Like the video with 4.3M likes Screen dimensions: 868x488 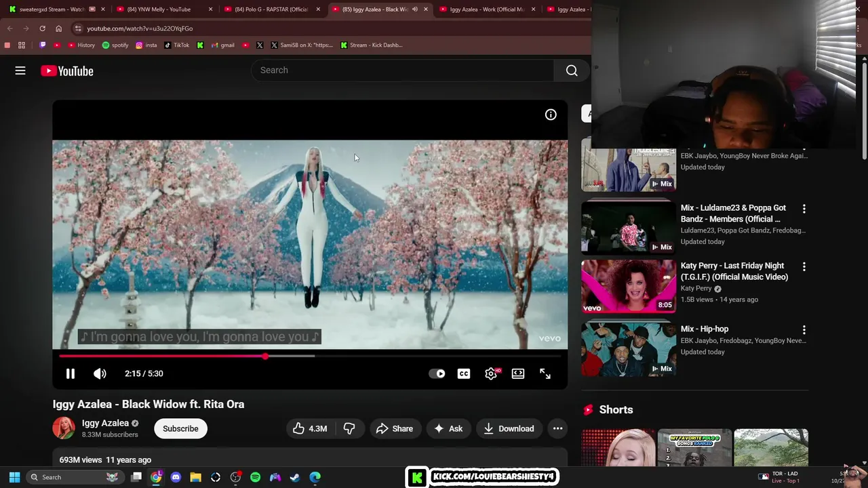(x=309, y=428)
